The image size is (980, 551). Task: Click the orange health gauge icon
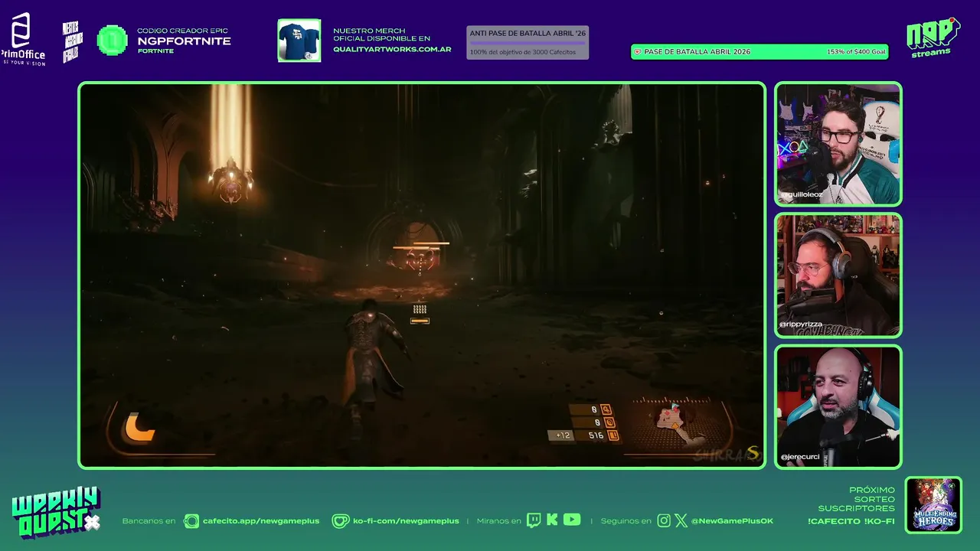(139, 427)
